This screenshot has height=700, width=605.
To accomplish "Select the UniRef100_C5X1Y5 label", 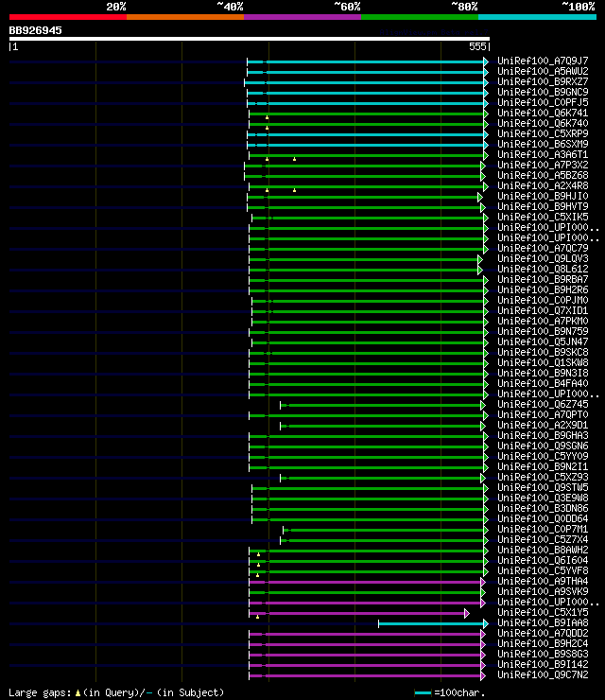I will (x=543, y=613).
